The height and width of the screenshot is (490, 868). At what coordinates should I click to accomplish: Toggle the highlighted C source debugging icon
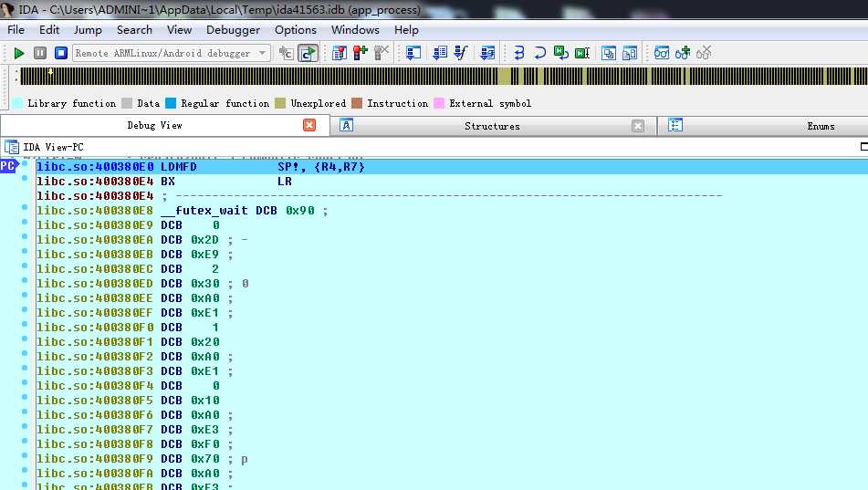coord(308,53)
